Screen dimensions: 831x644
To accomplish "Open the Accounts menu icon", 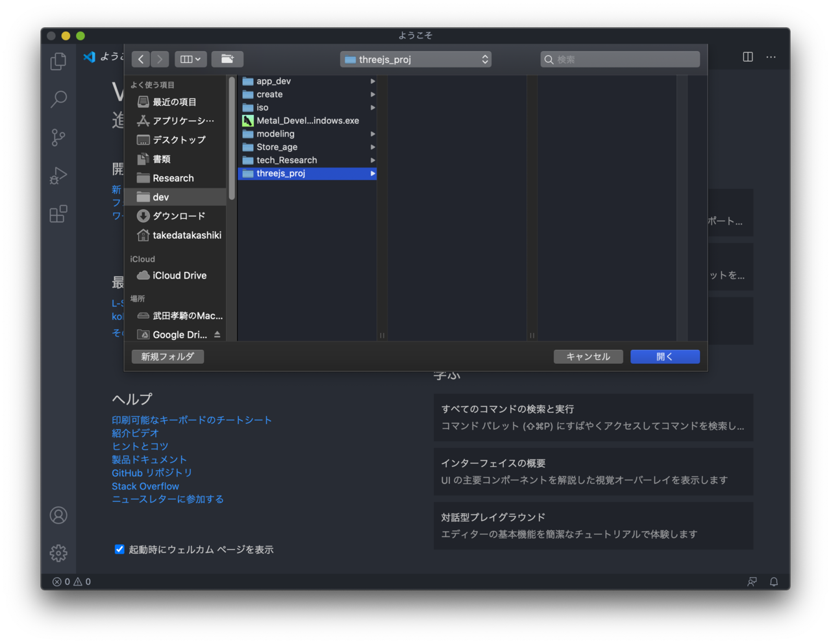I will pyautogui.click(x=58, y=515).
